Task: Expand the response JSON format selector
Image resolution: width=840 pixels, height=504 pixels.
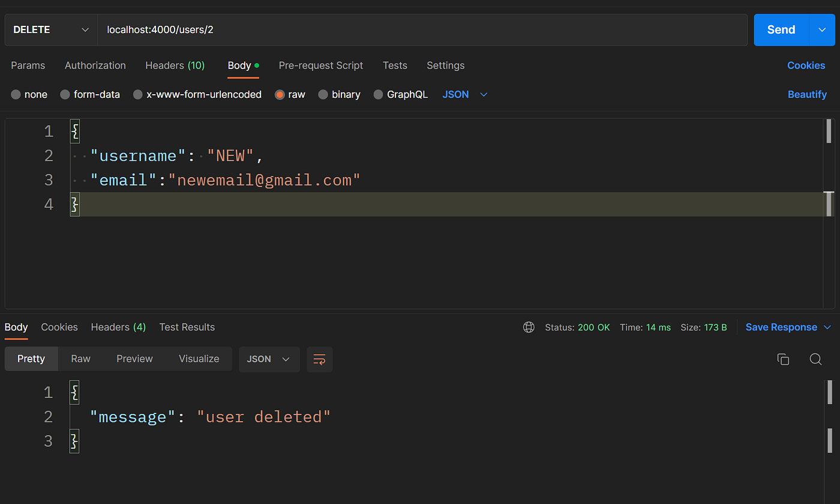Action: [269, 359]
